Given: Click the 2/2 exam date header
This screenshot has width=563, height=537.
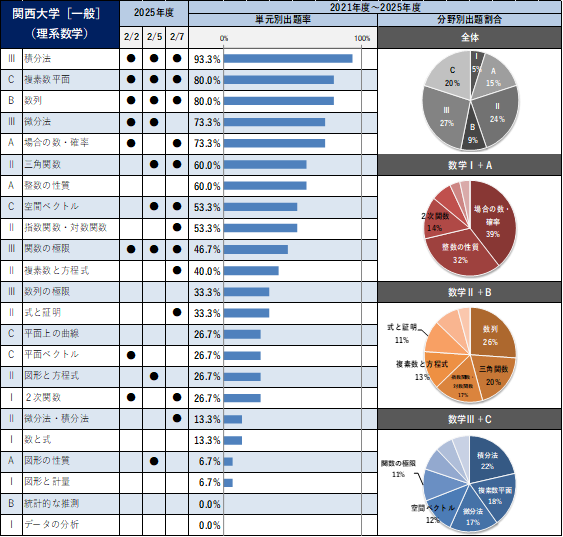Looking at the screenshot, I should point(131,37).
